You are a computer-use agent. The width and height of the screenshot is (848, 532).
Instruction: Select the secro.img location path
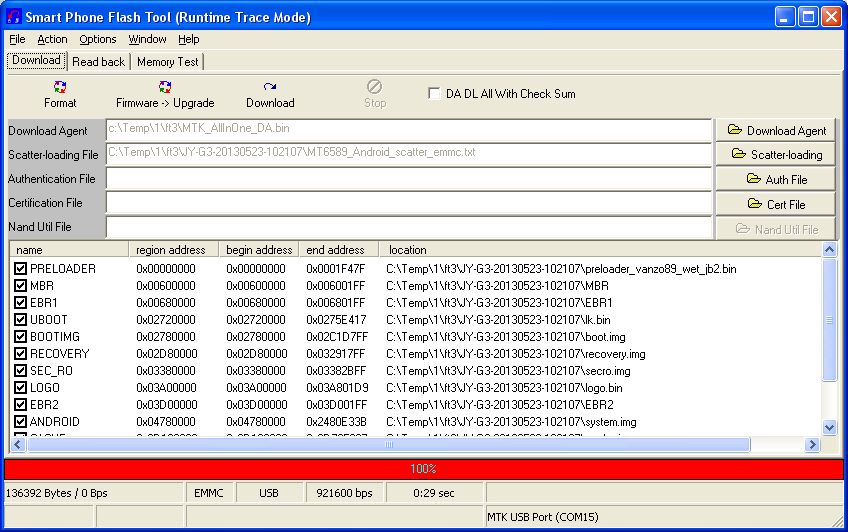click(508, 371)
